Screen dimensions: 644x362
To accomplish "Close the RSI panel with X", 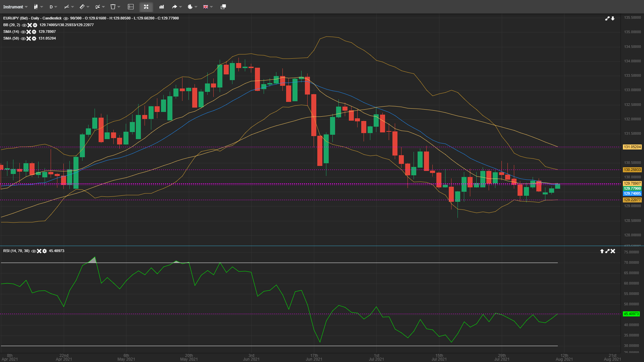I will point(613,251).
